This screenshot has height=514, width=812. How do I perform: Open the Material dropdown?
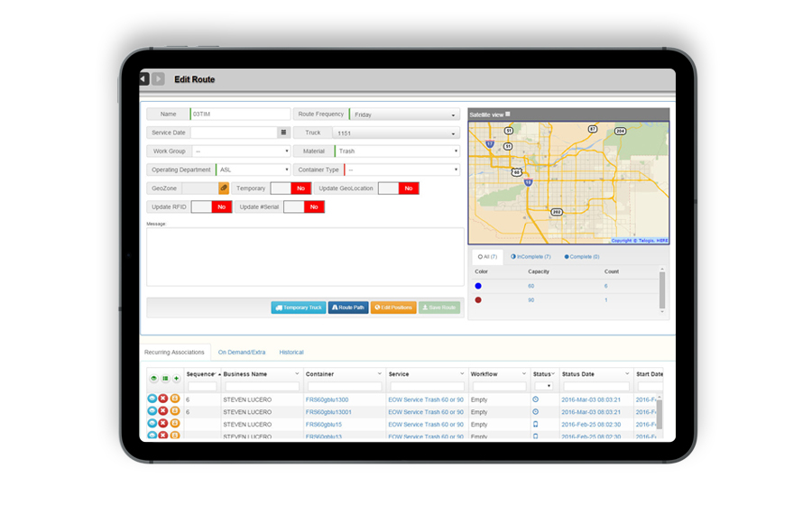coord(397,151)
